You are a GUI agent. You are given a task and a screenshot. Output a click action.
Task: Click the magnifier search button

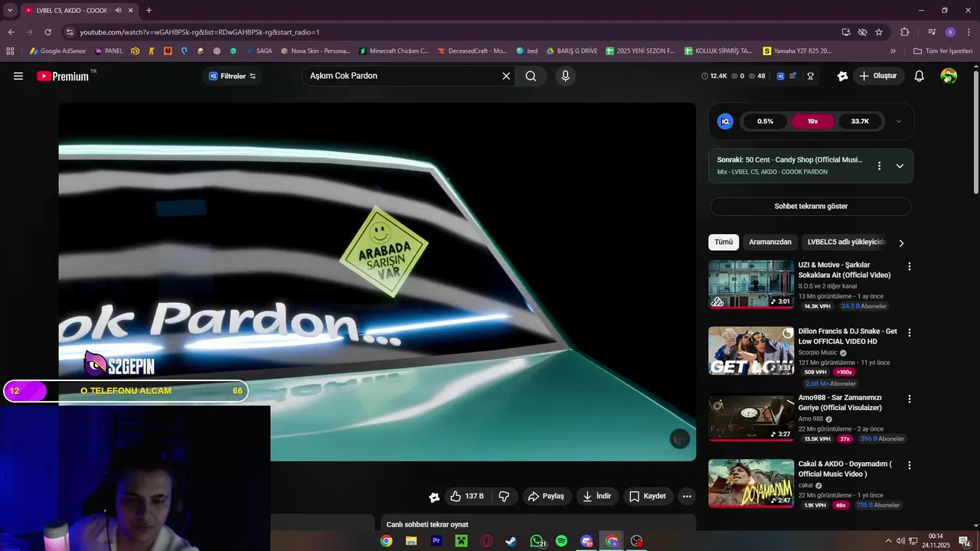coord(531,76)
